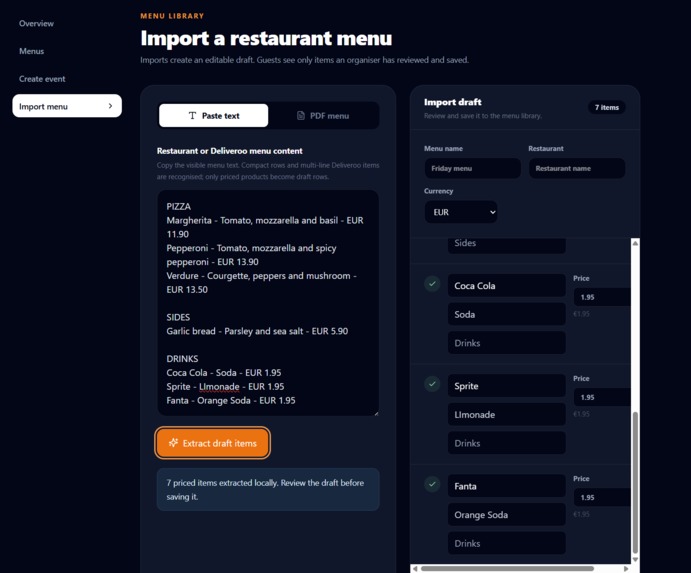
Task: Switch to the Paste text tab
Action: click(213, 115)
